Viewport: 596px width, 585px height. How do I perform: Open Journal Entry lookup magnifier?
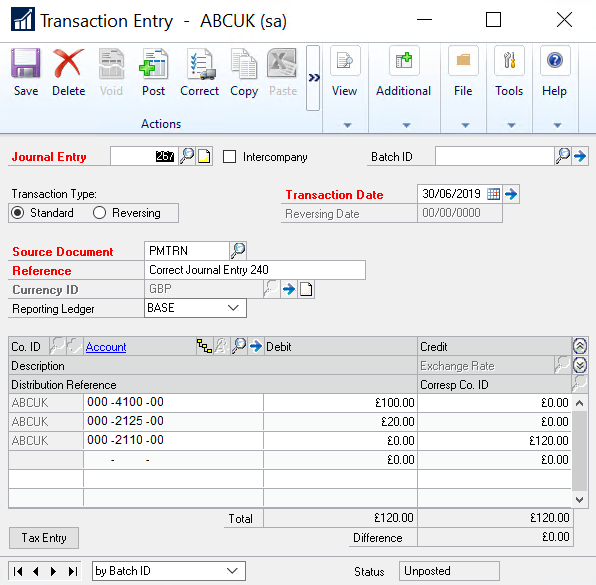point(187,156)
